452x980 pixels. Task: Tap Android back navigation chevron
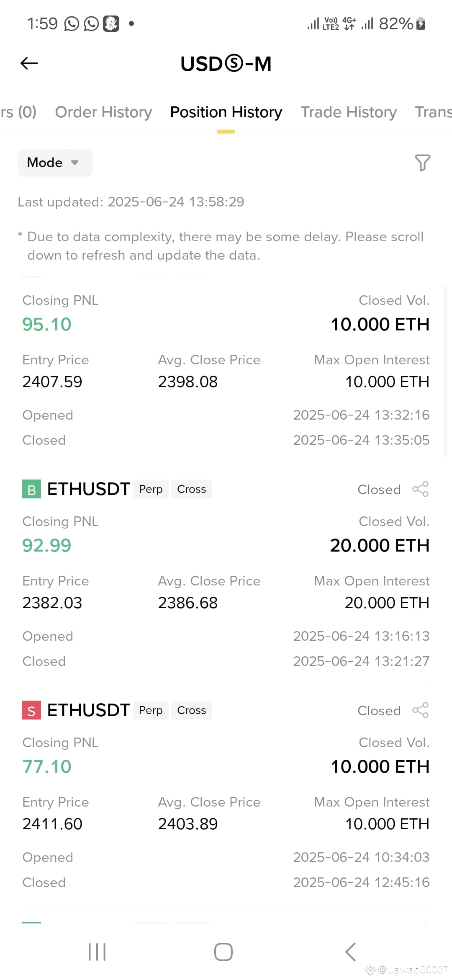[351, 952]
